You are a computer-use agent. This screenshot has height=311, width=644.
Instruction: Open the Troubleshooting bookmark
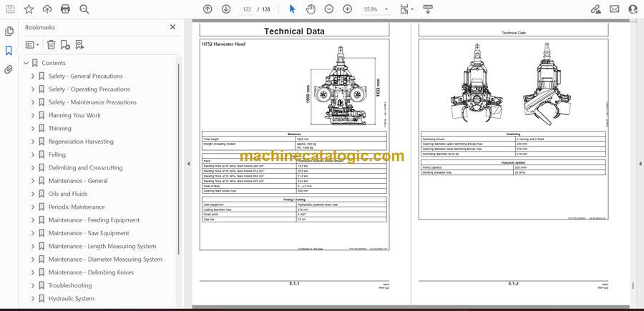(x=70, y=285)
